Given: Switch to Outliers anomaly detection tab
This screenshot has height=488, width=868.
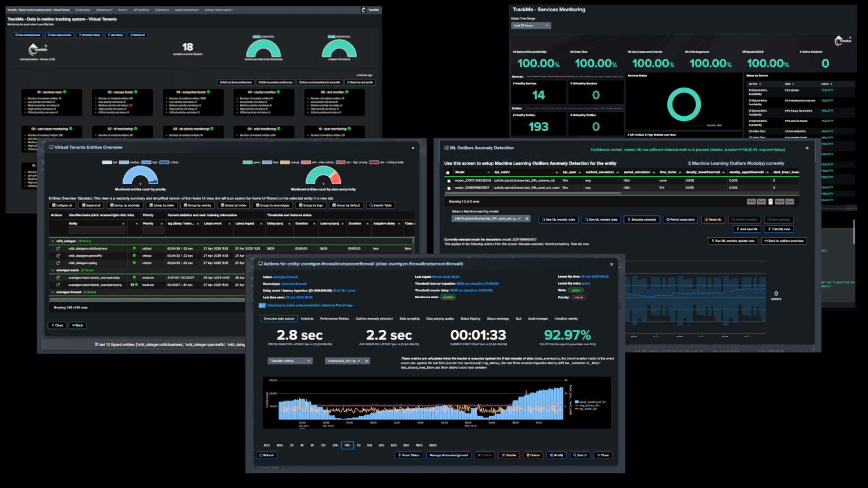Looking at the screenshot, I should coord(374,319).
